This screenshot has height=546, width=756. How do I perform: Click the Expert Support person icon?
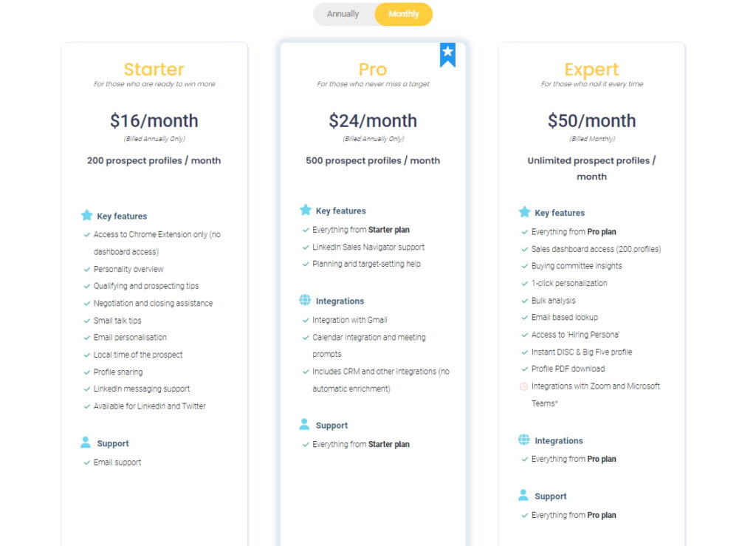pyautogui.click(x=524, y=496)
